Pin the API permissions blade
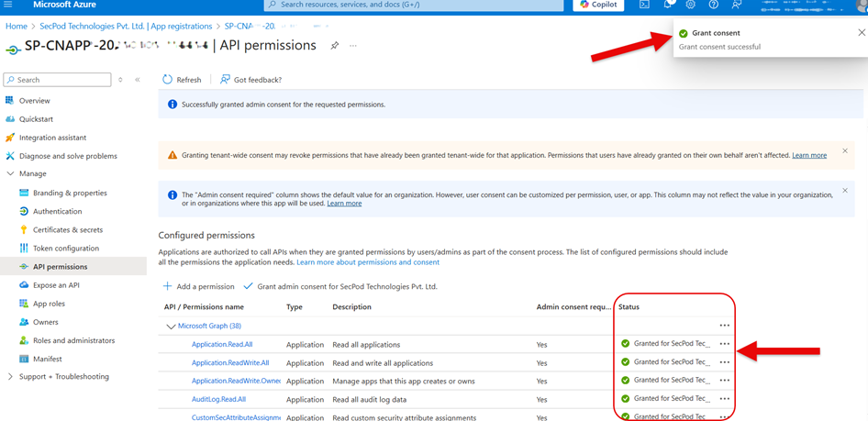 click(x=334, y=45)
